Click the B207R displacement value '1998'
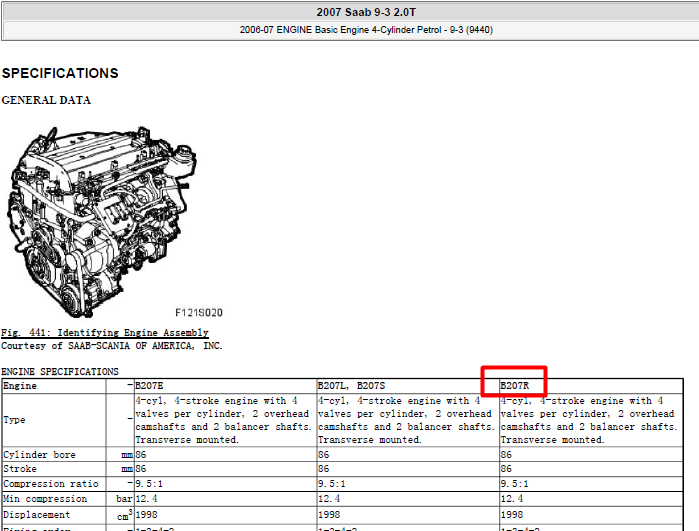This screenshot has width=699, height=531. [512, 515]
